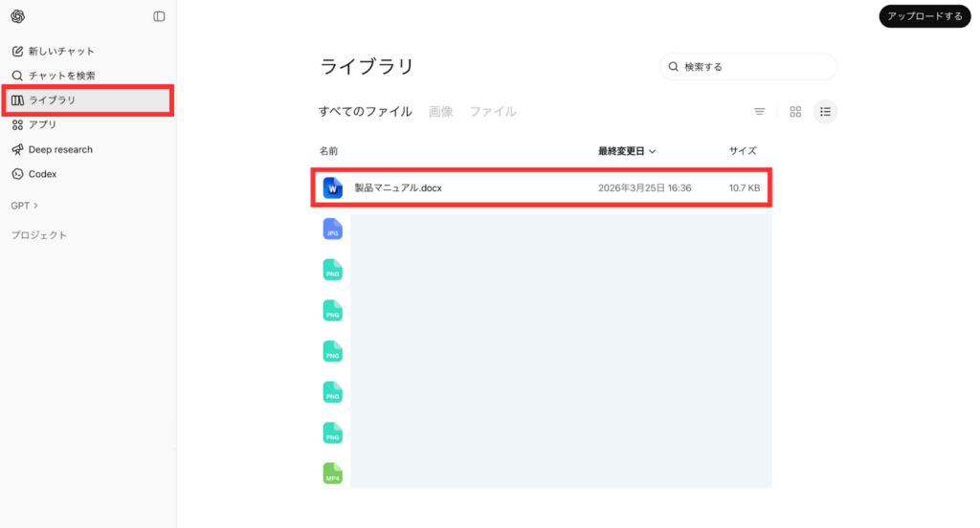The image size is (980, 528).
Task: Click the ChatGPT logo icon
Action: pos(17,17)
